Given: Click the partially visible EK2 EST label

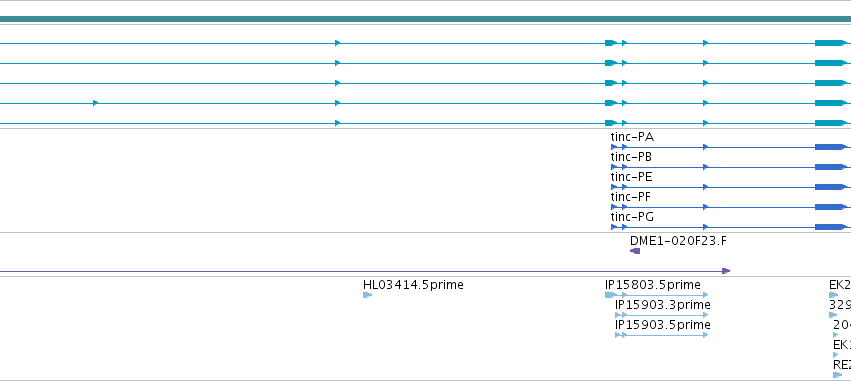Looking at the screenshot, I should pos(840,285).
